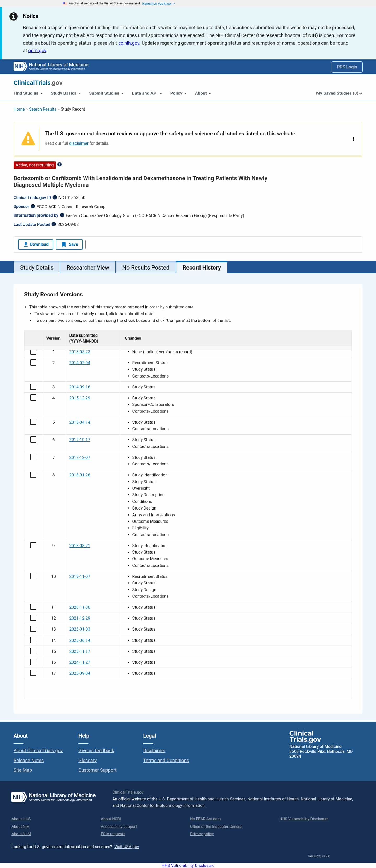Image resolution: width=376 pixels, height=868 pixels.
Task: Click the info icon after Information provided by
Action: pos(62,215)
